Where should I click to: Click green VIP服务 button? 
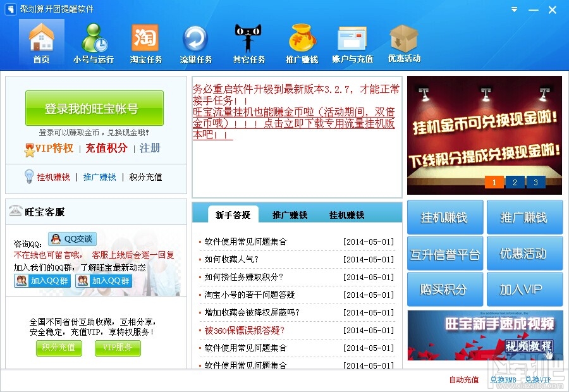118,348
